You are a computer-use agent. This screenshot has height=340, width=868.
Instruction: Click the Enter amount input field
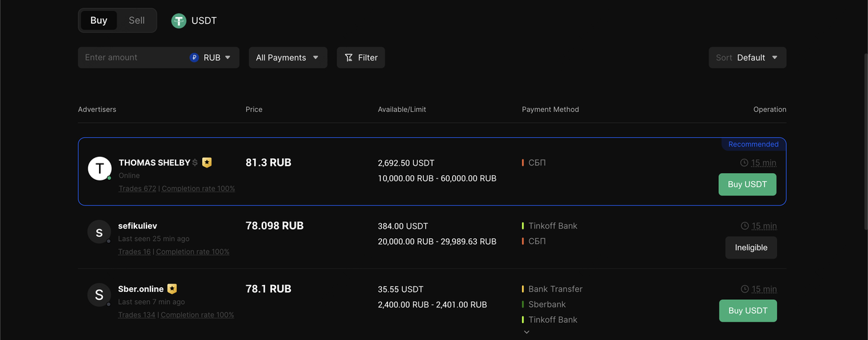pyautogui.click(x=132, y=58)
